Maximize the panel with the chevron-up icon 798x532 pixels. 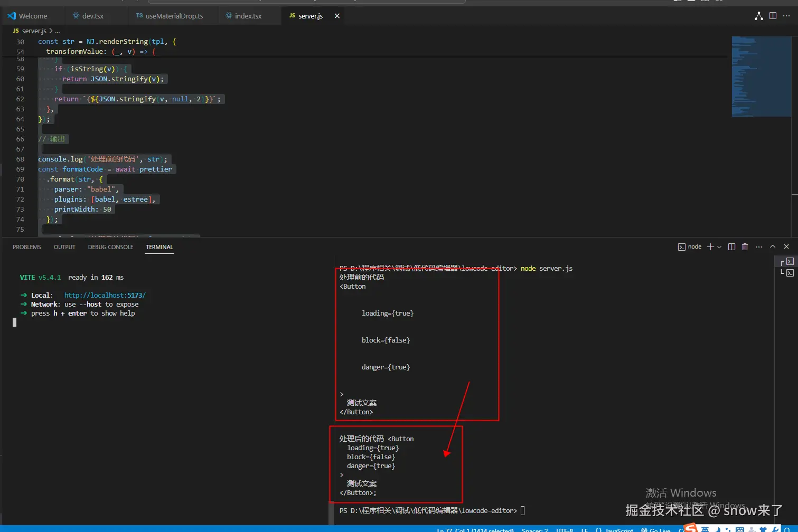coord(773,246)
